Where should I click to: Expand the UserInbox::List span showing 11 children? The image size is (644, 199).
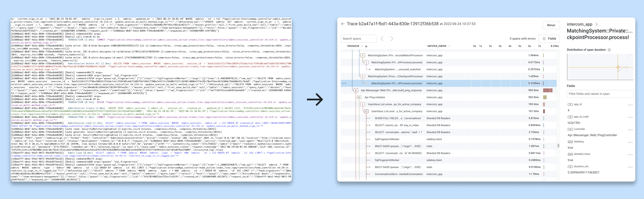tap(366, 111)
